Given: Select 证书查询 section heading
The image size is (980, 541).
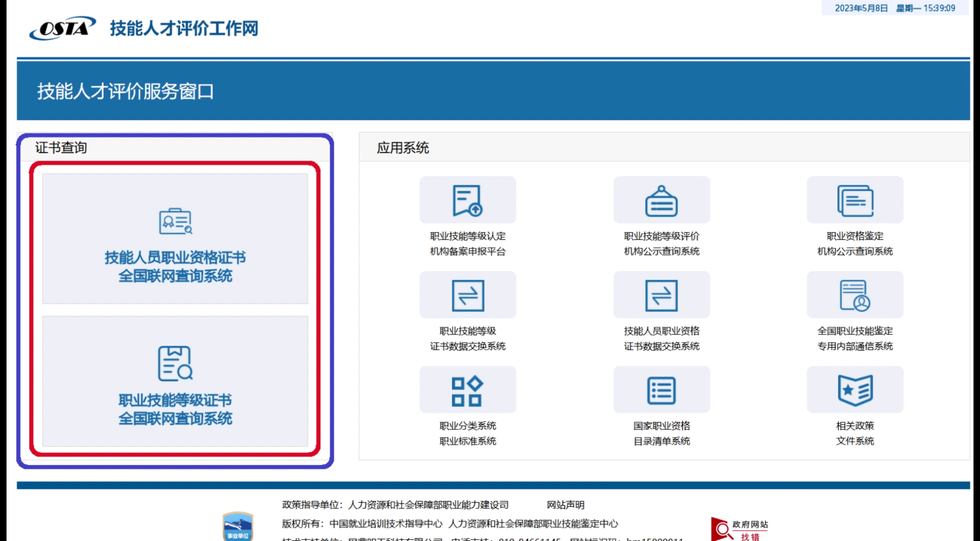Looking at the screenshot, I should tap(61, 148).
